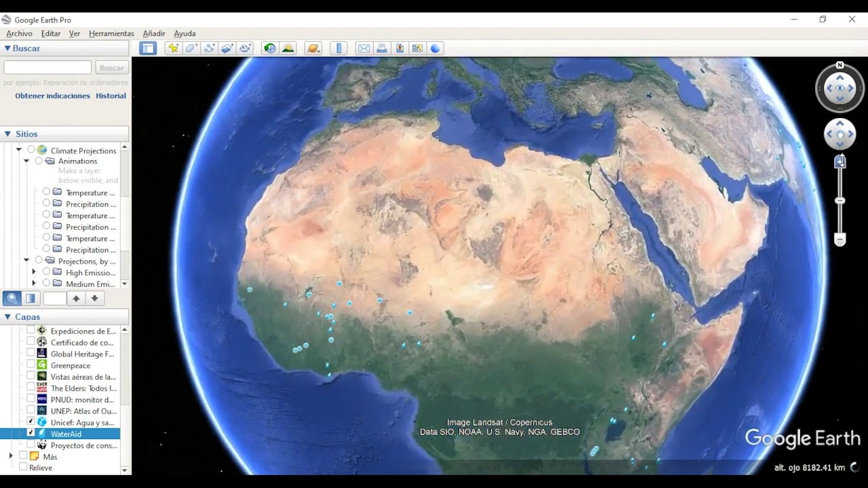Click in the Buscar search text field
The height and width of the screenshot is (488, 868).
pyautogui.click(x=47, y=68)
